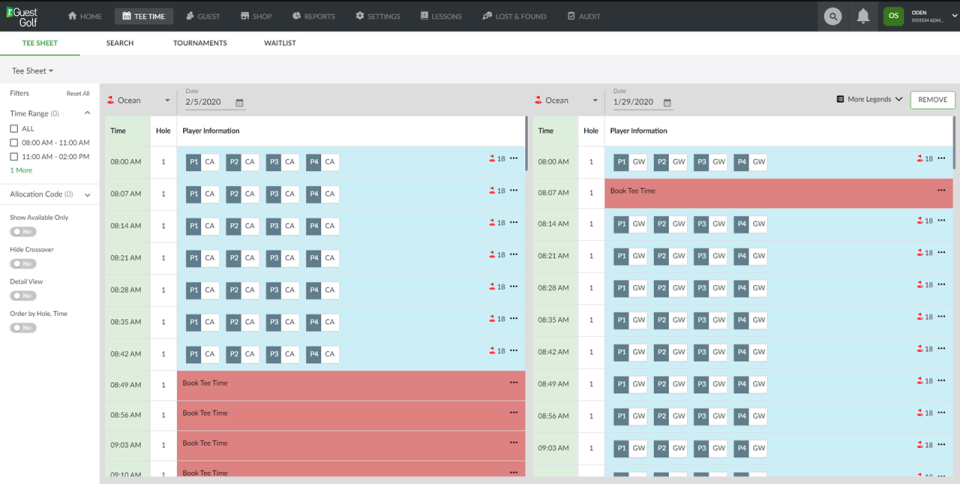The image size is (960, 484).
Task: Open GUEST navigation item
Action: point(203,17)
